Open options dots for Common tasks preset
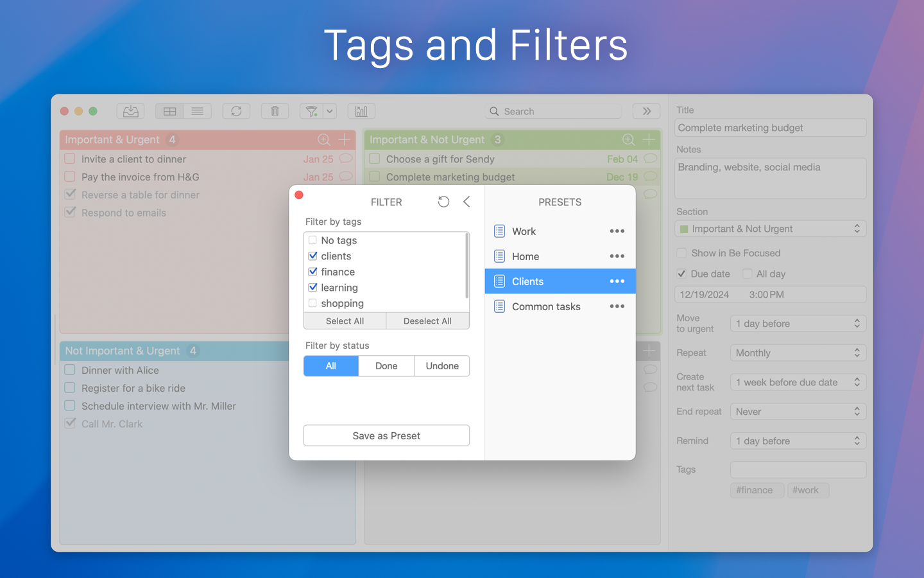Image resolution: width=924 pixels, height=578 pixels. click(617, 306)
